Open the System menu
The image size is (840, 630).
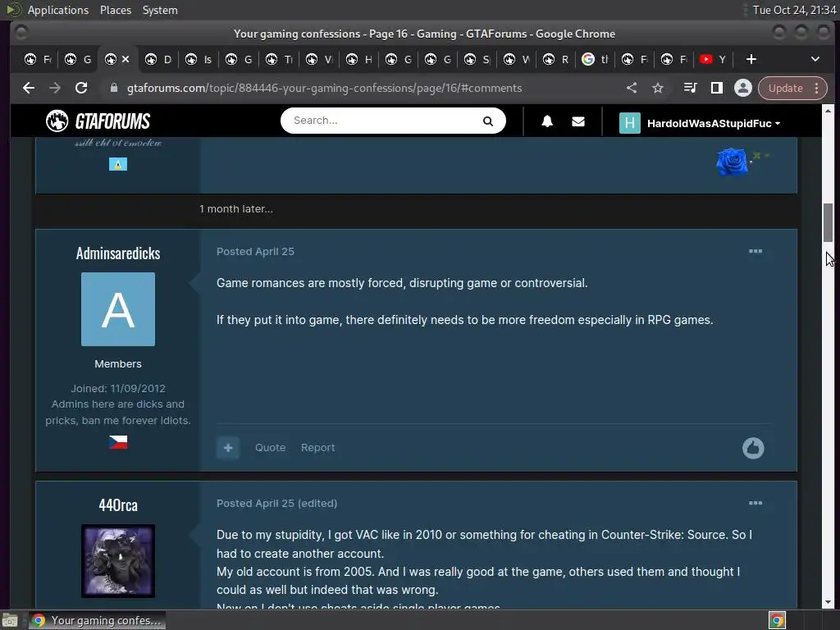[x=160, y=10]
